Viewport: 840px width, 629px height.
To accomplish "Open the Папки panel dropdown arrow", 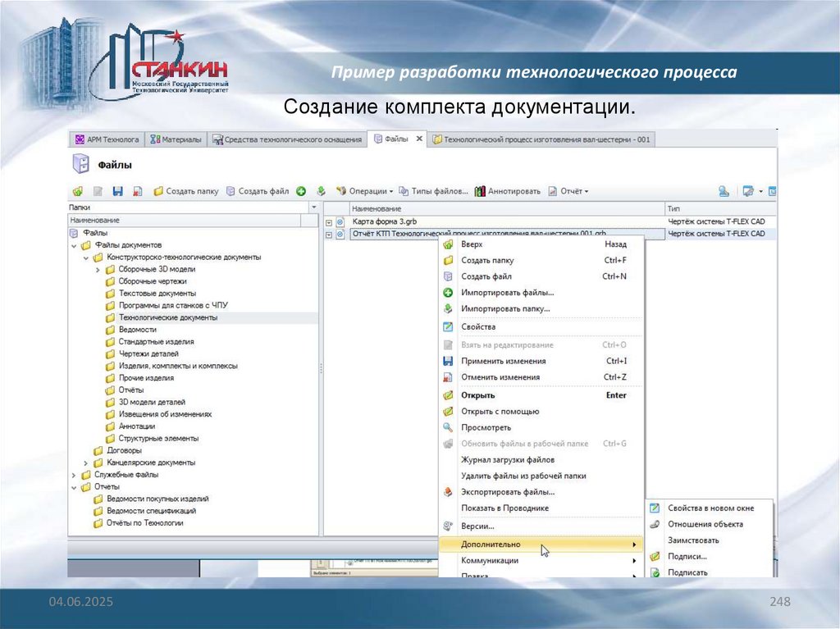I will (x=314, y=207).
